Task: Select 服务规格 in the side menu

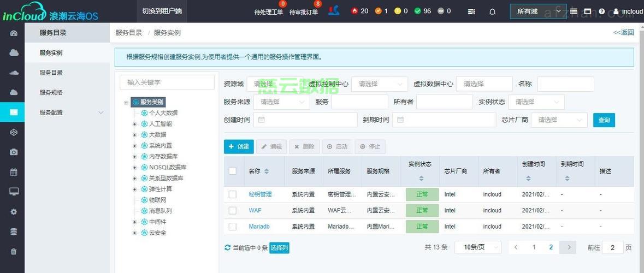Action: pyautogui.click(x=51, y=92)
